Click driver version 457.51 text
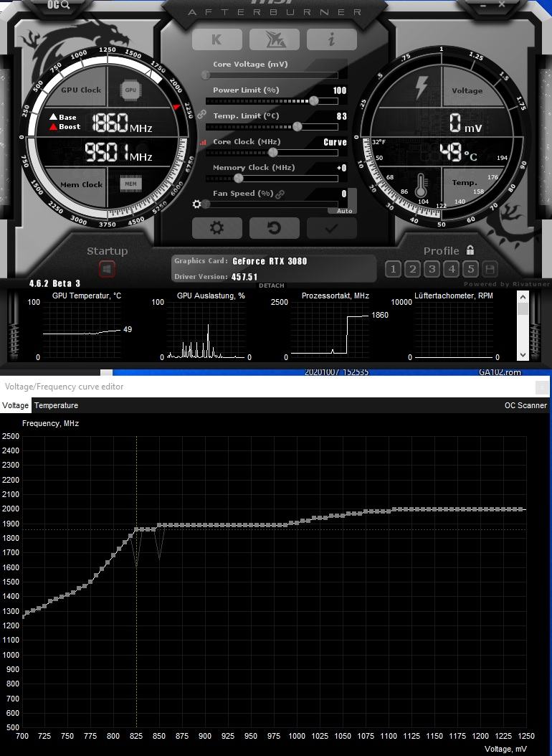552x756 pixels. pos(244,277)
